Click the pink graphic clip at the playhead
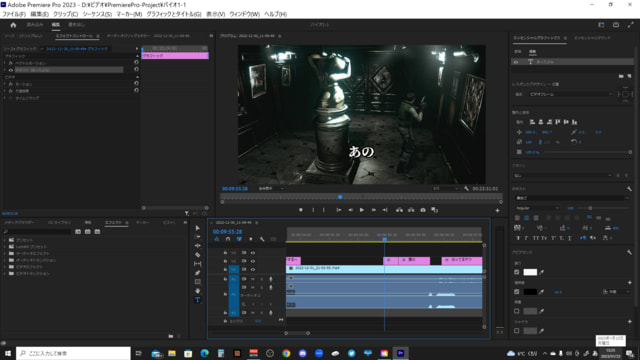The image size is (640, 360). tap(390, 260)
